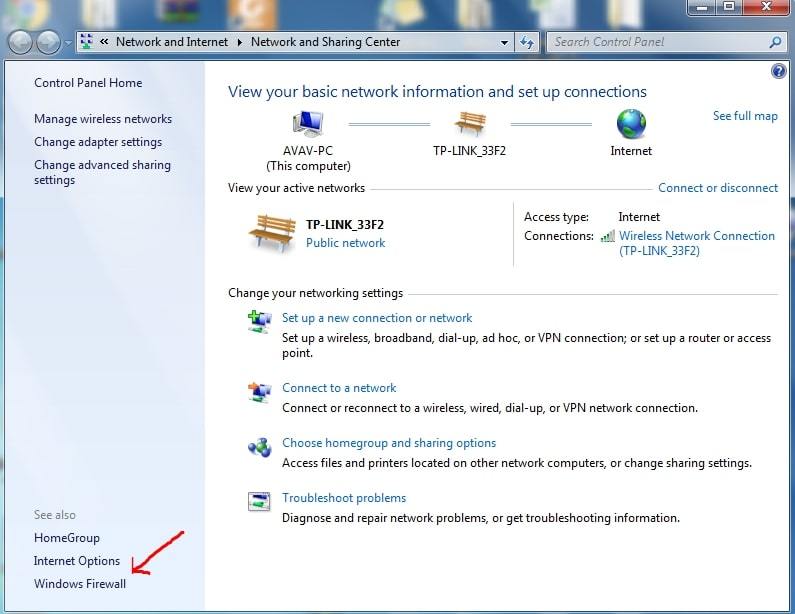This screenshot has height=614, width=795.
Task: Click the Access type: Internet value
Action: [639, 217]
